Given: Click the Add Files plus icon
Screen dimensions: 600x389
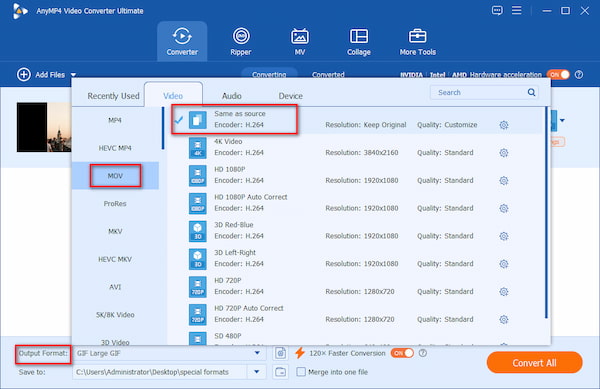Looking at the screenshot, I should [x=24, y=75].
